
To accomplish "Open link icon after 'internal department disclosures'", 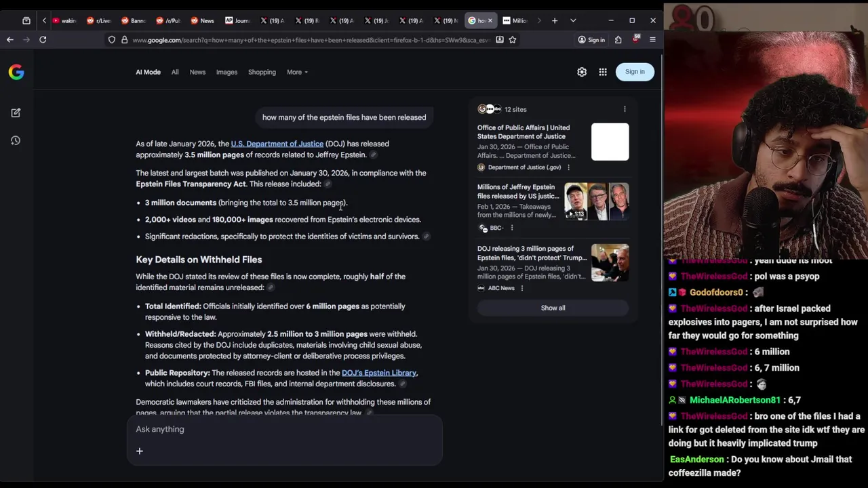I will click(x=402, y=384).
